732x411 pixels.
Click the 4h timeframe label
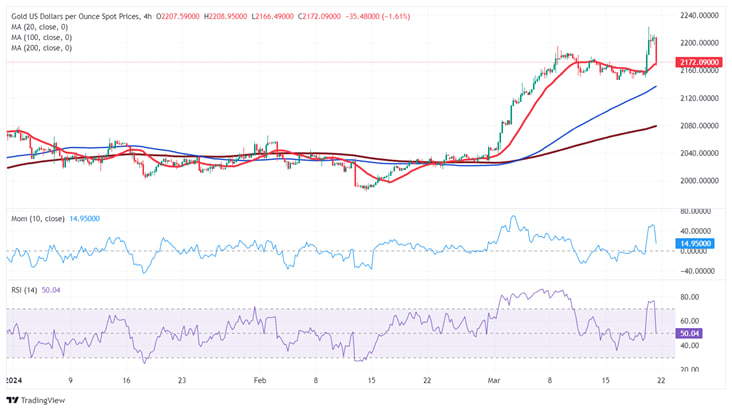[x=148, y=16]
